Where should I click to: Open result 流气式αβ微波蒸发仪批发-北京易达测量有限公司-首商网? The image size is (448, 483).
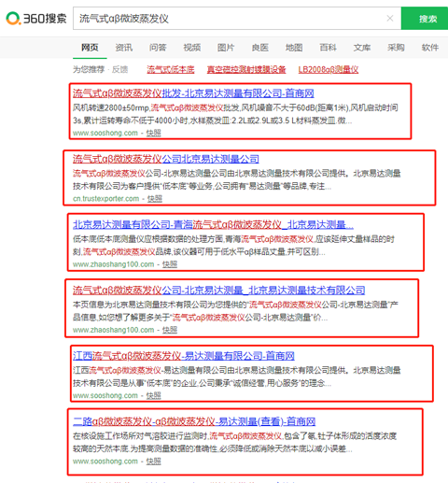coord(193,93)
